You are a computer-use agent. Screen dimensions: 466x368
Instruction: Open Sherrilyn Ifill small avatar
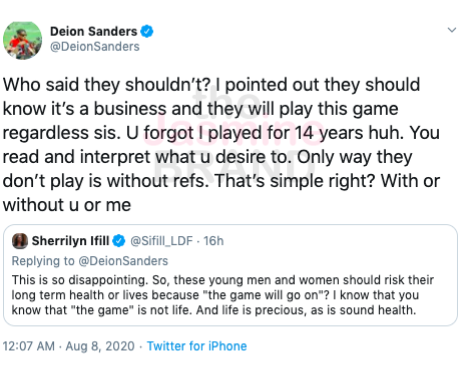[x=20, y=241]
